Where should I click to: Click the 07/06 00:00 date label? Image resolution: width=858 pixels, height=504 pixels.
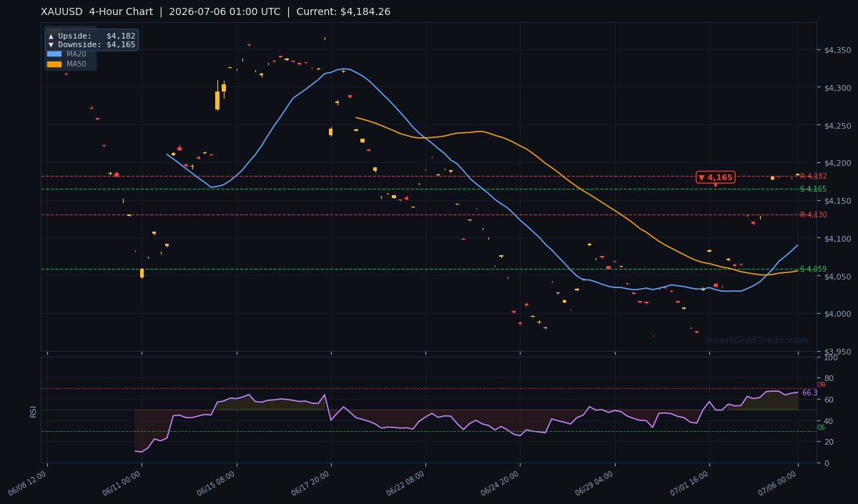[x=779, y=483]
